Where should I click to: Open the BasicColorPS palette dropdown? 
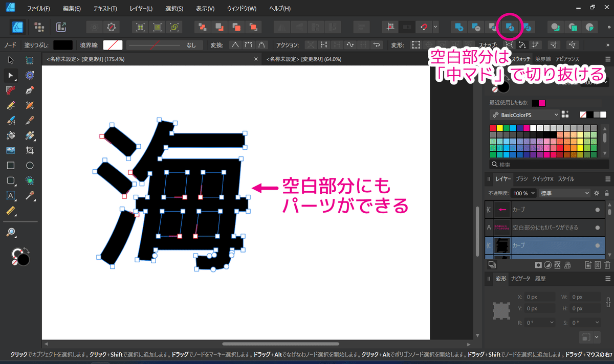524,115
